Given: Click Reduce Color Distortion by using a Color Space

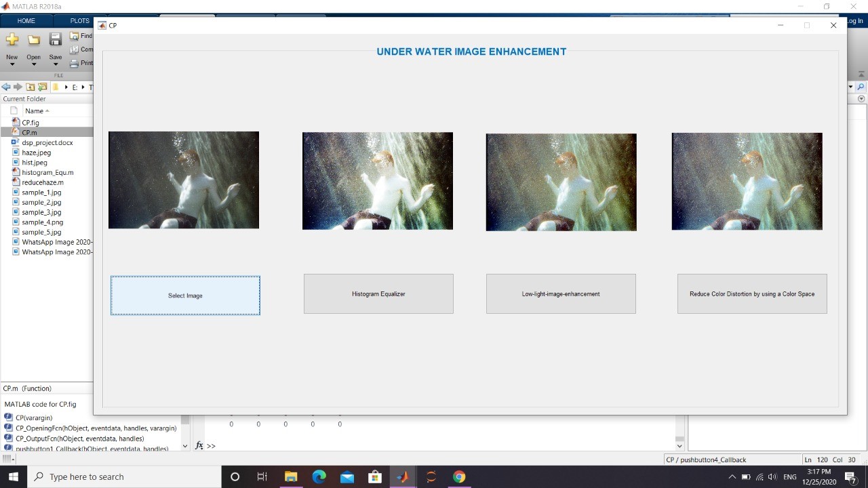Looking at the screenshot, I should click(x=752, y=293).
